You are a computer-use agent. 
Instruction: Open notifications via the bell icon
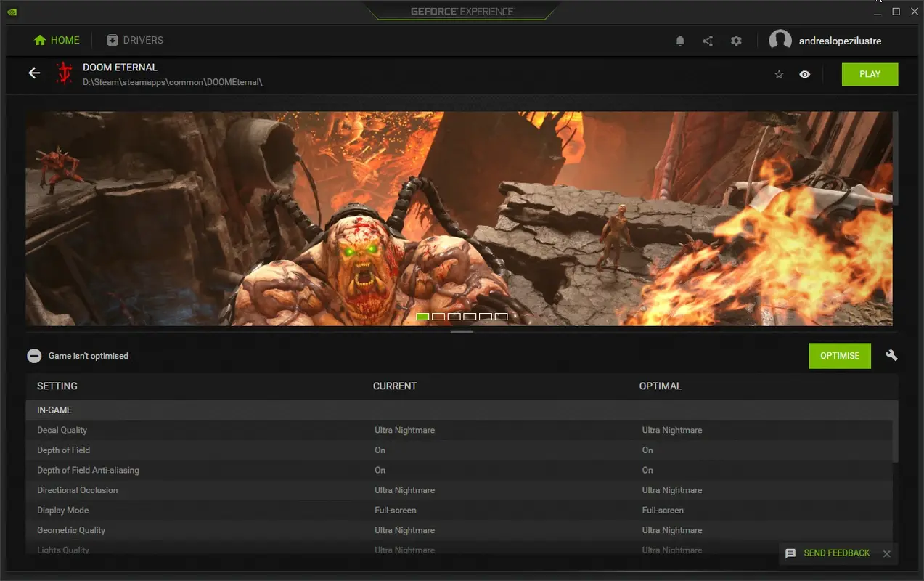point(680,41)
